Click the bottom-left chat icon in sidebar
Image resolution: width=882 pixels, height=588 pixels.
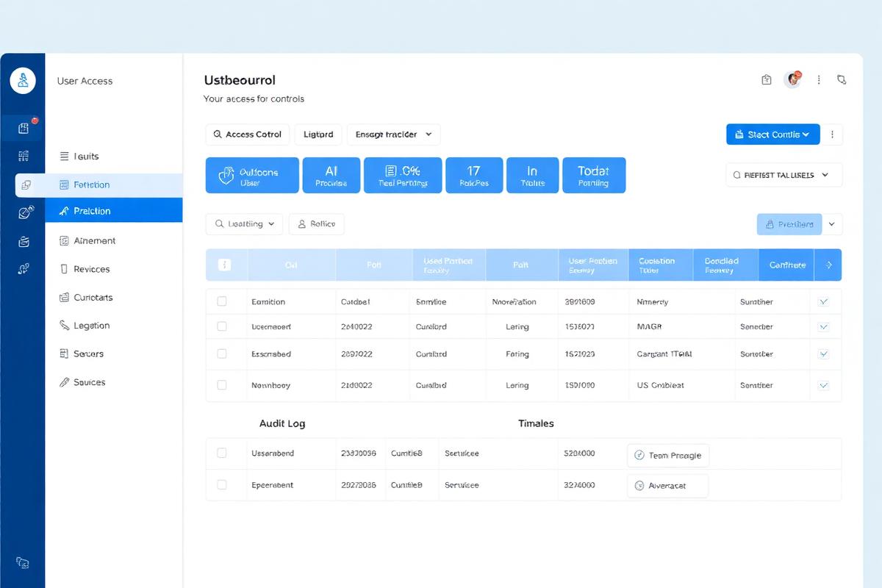pyautogui.click(x=23, y=563)
